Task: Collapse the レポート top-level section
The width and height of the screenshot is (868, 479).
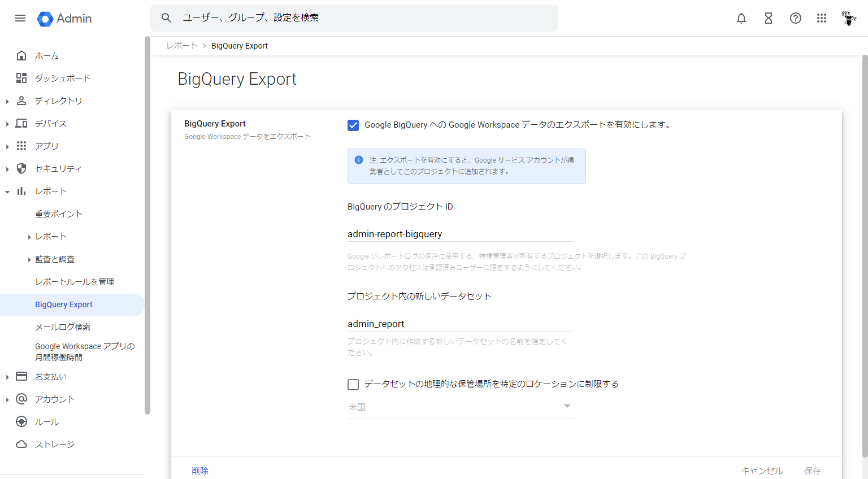Action: point(7,192)
